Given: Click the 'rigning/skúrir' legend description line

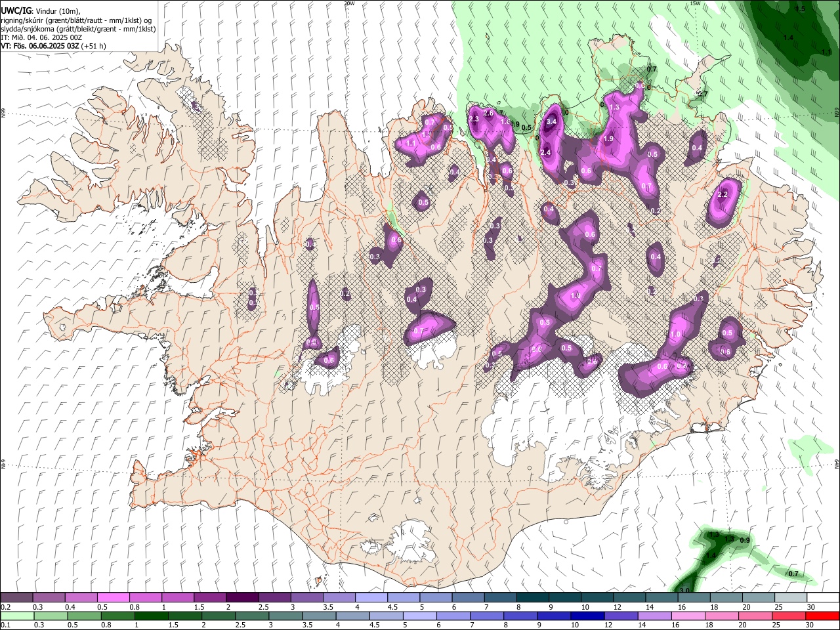Looking at the screenshot, I should [76, 20].
